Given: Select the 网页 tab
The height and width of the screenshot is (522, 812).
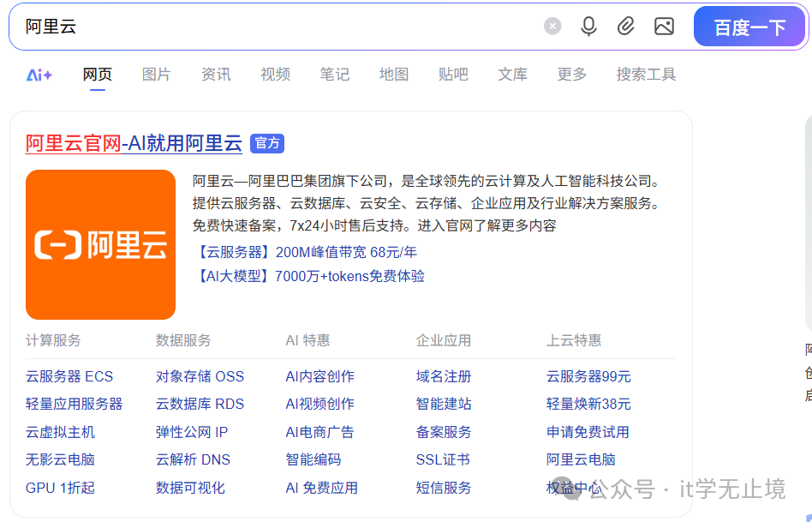Looking at the screenshot, I should coord(98,75).
